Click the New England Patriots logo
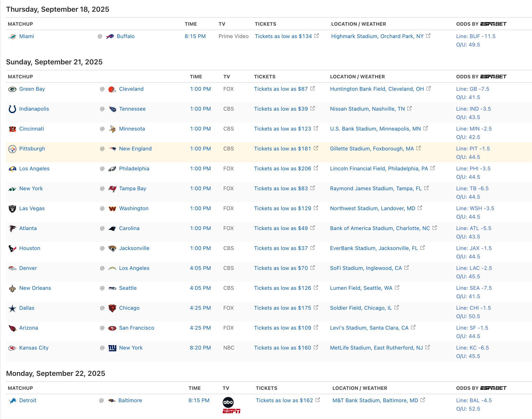Image resolution: width=532 pixels, height=419 pixels. click(112, 149)
